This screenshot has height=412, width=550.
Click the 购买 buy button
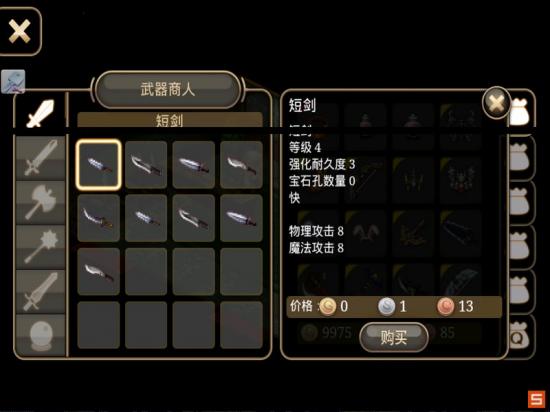394,337
